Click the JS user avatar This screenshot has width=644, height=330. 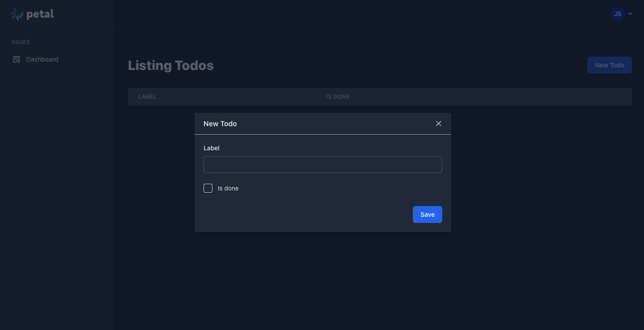[617, 14]
